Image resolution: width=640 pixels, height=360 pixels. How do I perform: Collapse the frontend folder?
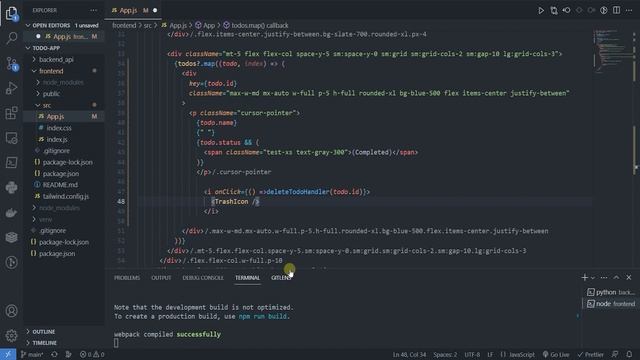coord(51,71)
